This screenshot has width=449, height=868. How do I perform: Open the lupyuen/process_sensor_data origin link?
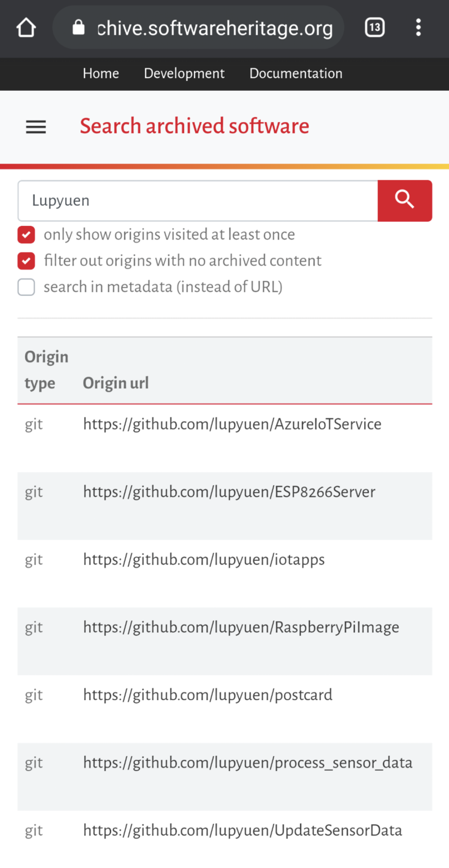(248, 763)
